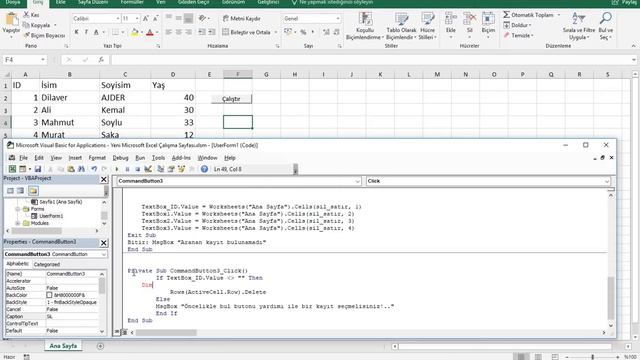Click the percent style icon

303,32
